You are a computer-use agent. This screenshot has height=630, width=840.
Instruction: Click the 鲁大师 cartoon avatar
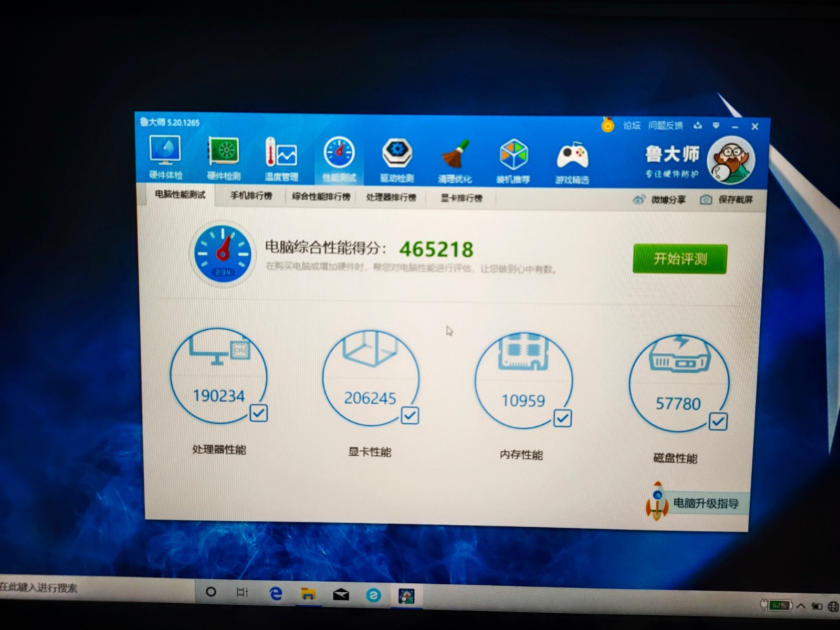pyautogui.click(x=731, y=160)
